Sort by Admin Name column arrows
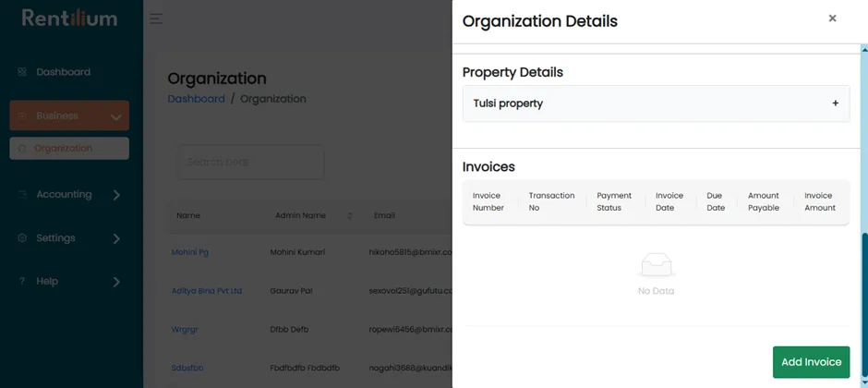 349,216
